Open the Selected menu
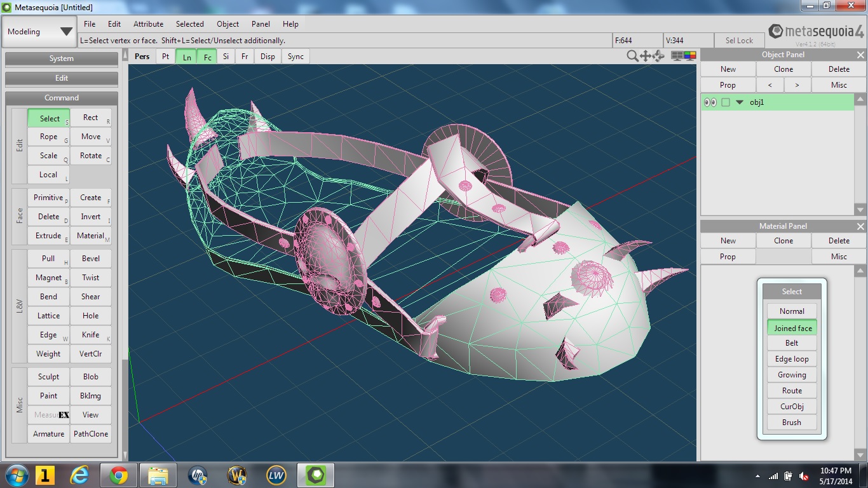This screenshot has width=868, height=488. [190, 24]
